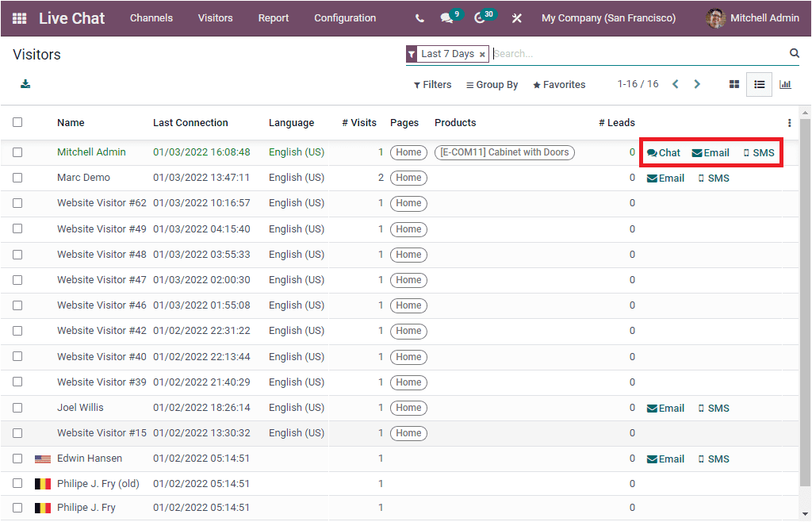Start a Chat with Mitchell Admin
This screenshot has height=522, width=812.
663,152
